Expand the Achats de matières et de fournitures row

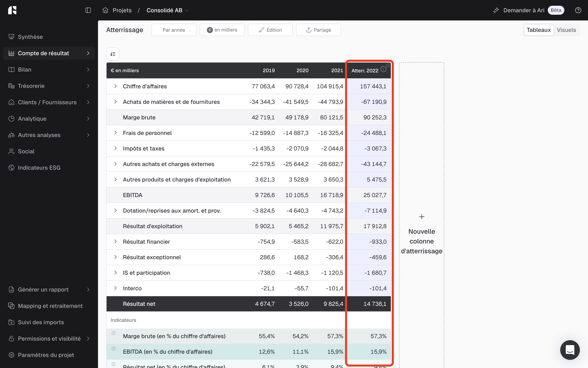click(x=115, y=102)
